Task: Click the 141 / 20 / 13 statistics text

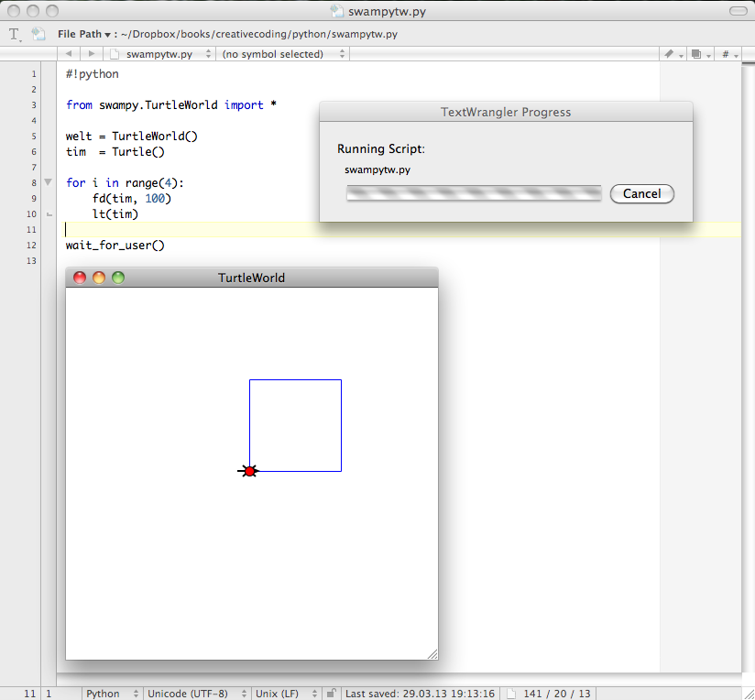Action: click(x=556, y=694)
